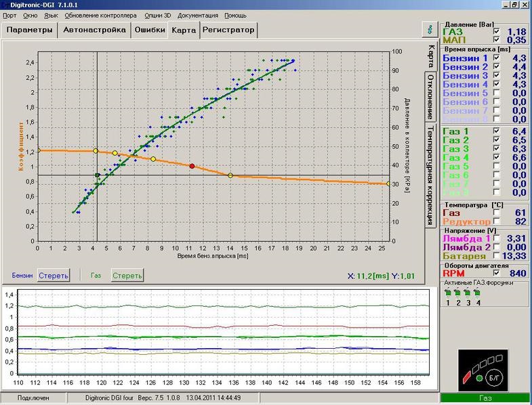The image size is (532, 405).
Task: Uncheck the Бензин 1 injection checkbox
Action: [x=496, y=58]
